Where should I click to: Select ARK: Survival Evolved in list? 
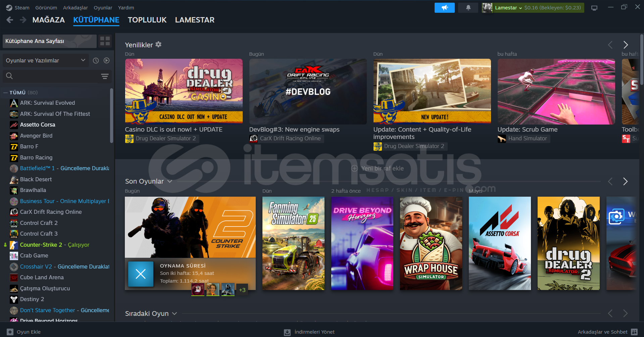coord(47,103)
